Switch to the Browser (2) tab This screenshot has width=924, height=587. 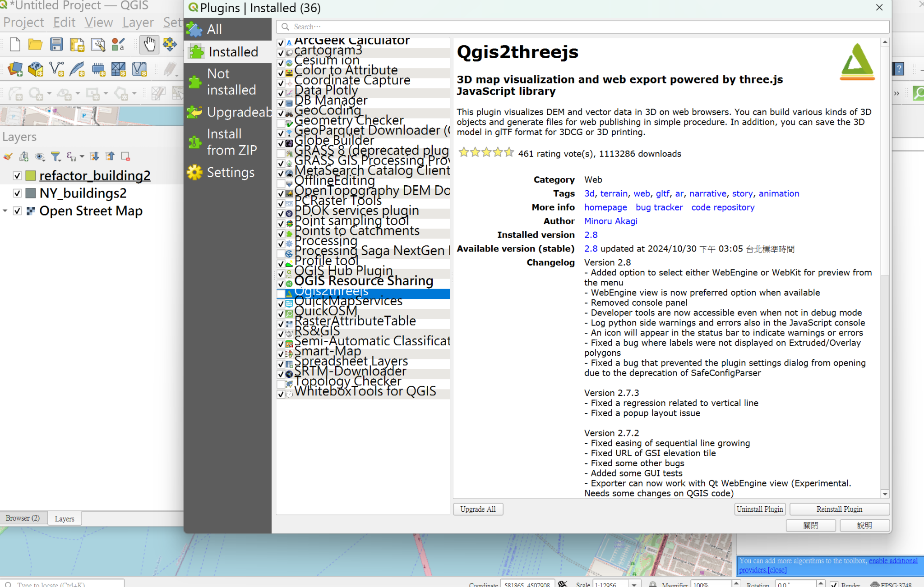[23, 518]
